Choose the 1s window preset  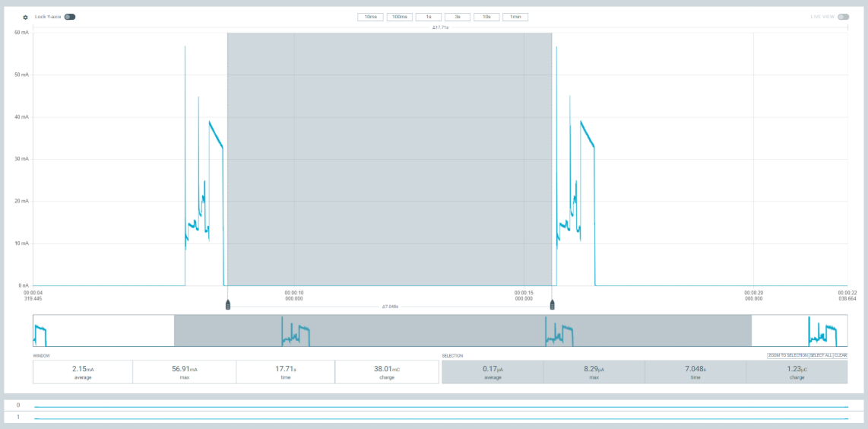click(429, 17)
